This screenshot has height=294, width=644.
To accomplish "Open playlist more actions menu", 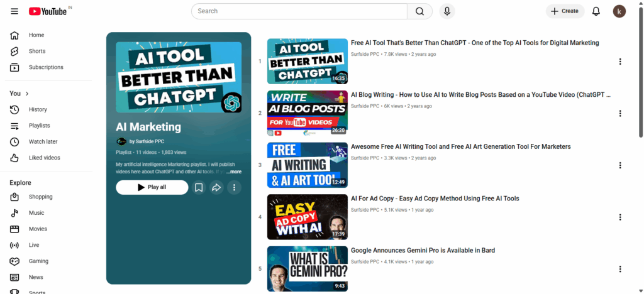I will pos(234,187).
